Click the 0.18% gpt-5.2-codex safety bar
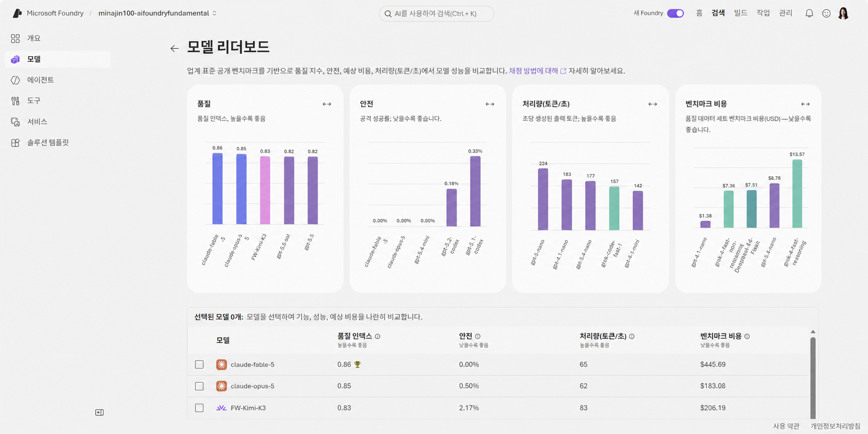 [x=452, y=208]
